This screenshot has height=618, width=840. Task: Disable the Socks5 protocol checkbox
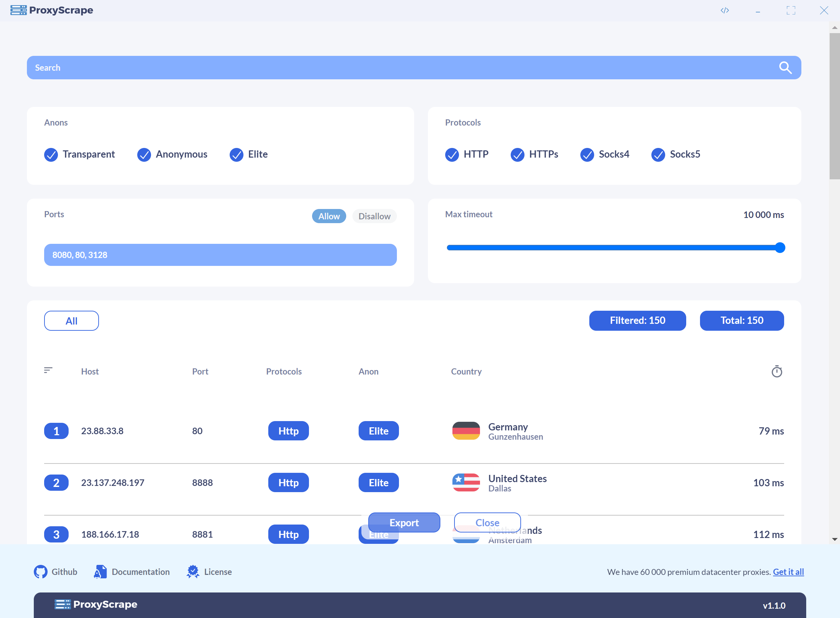(659, 154)
